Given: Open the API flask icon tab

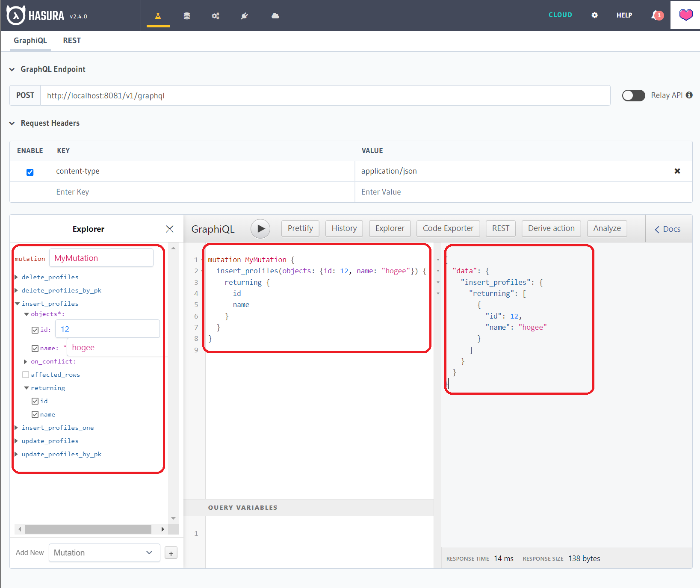Looking at the screenshot, I should click(158, 16).
